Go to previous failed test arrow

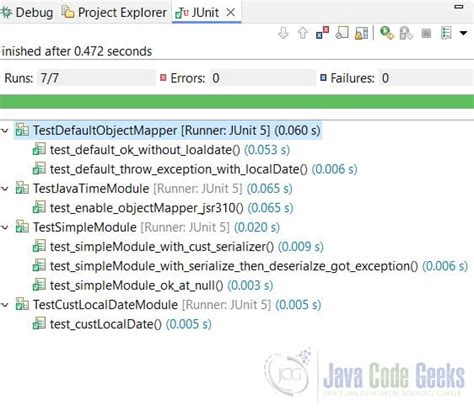pos(303,33)
